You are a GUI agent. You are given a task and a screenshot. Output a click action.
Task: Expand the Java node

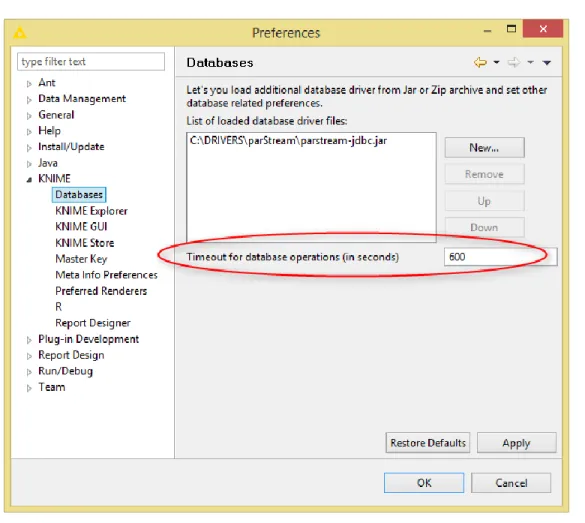point(29,164)
